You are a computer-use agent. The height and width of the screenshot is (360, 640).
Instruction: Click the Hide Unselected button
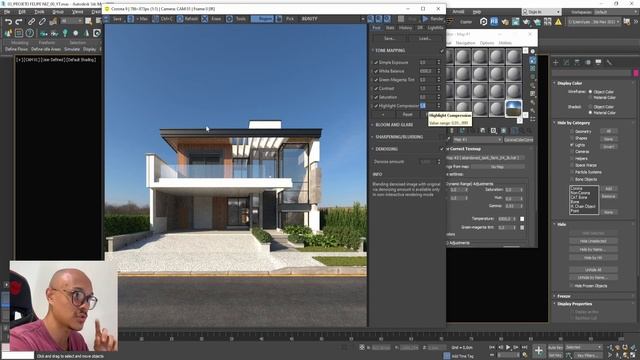[x=593, y=241]
